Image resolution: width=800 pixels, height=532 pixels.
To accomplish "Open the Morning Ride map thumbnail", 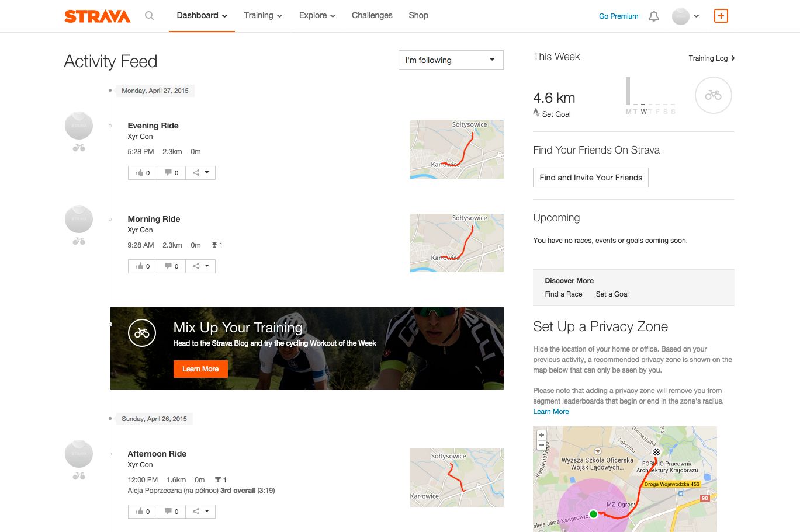I will (457, 243).
